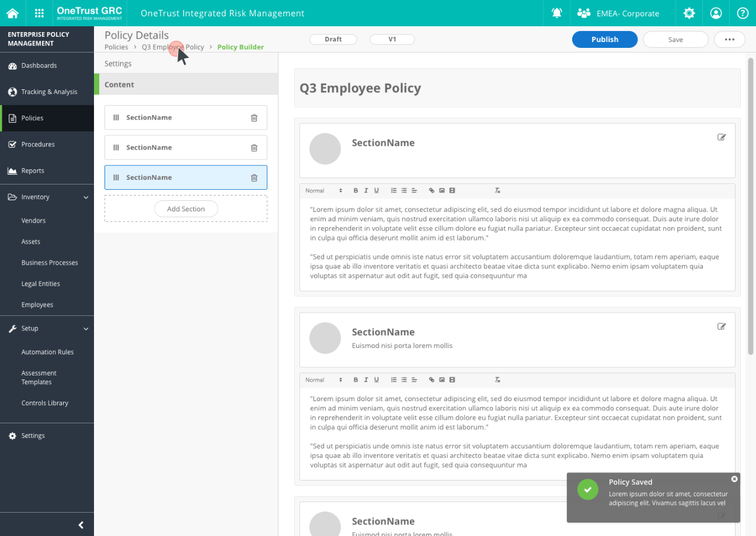Click the Publish button
Image resolution: width=756 pixels, height=536 pixels.
[x=605, y=39]
